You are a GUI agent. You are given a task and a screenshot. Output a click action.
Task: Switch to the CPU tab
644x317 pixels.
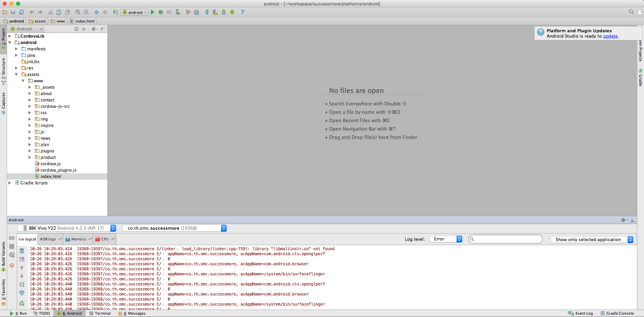tap(105, 239)
